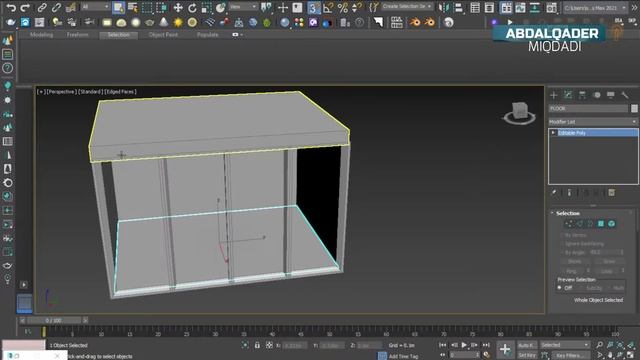
Task: Open the Curve Editor icon
Action: click(x=520, y=7)
